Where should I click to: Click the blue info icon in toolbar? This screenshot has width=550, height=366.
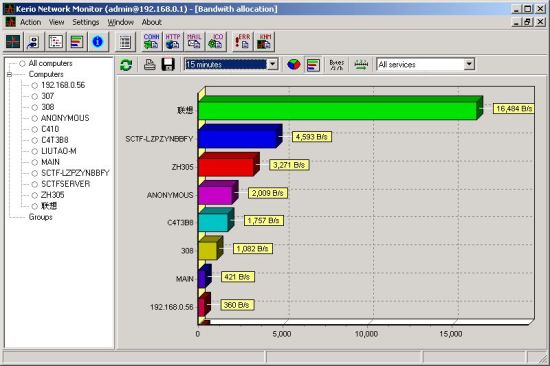click(98, 42)
